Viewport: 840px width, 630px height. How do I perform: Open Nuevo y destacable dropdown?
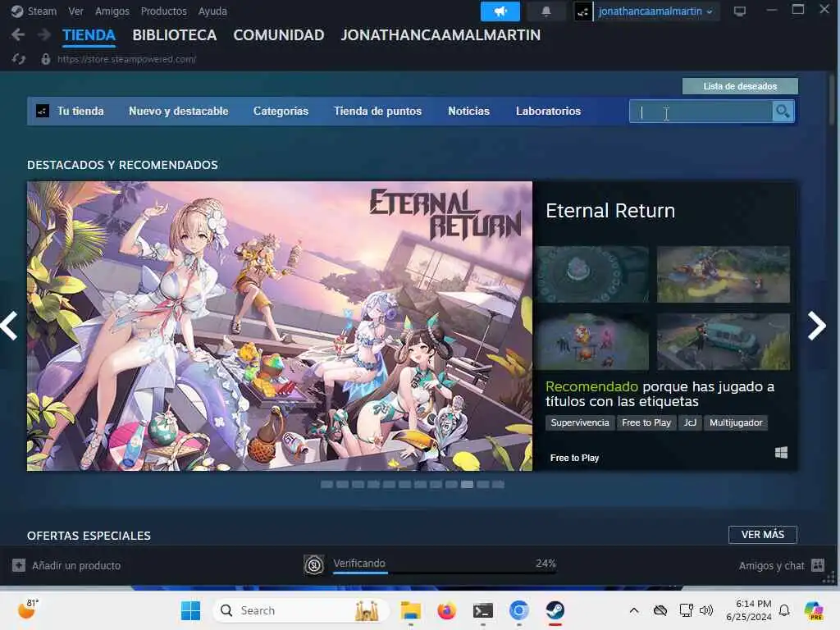click(x=178, y=111)
